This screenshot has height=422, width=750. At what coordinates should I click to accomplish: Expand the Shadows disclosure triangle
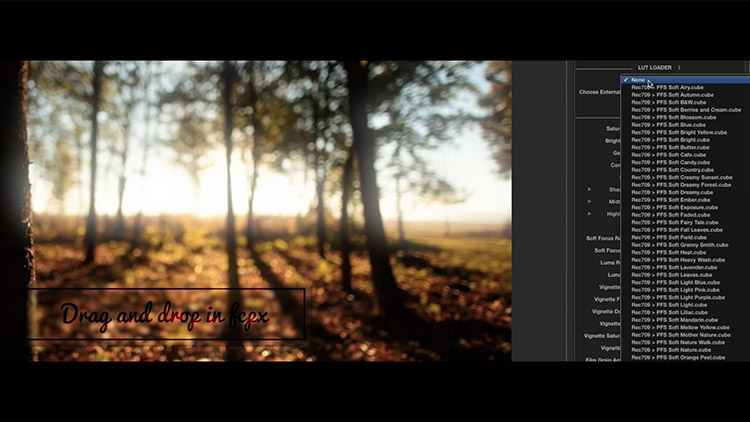click(589, 188)
